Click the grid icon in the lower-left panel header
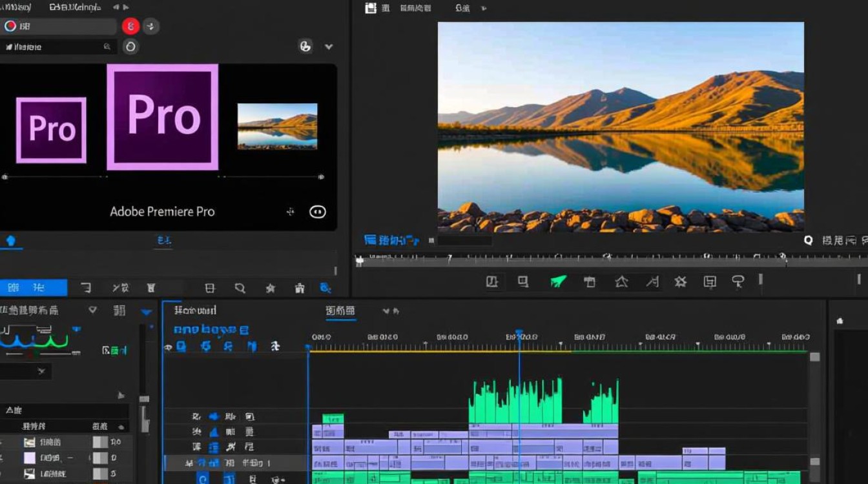 tap(119, 310)
